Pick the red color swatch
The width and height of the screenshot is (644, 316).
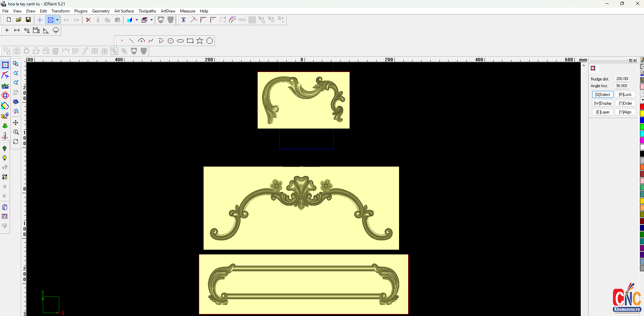[642, 107]
